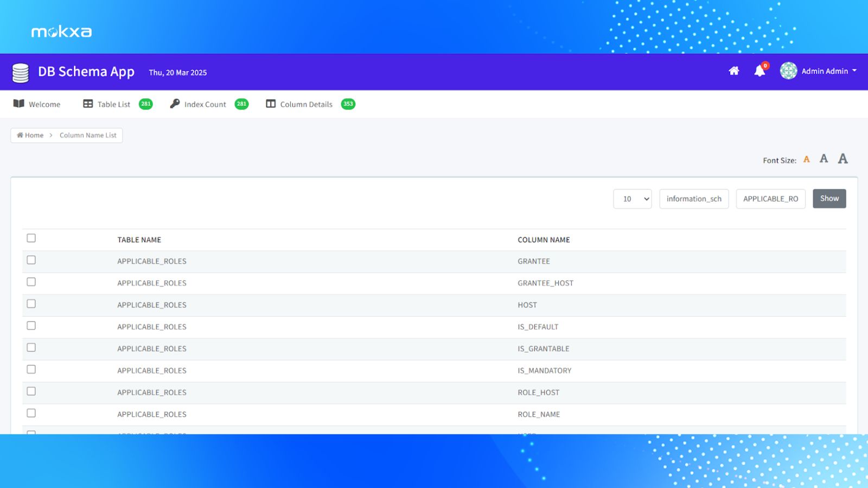This screenshot has height=488, width=868.
Task: Select the smallest font size A
Action: point(806,159)
